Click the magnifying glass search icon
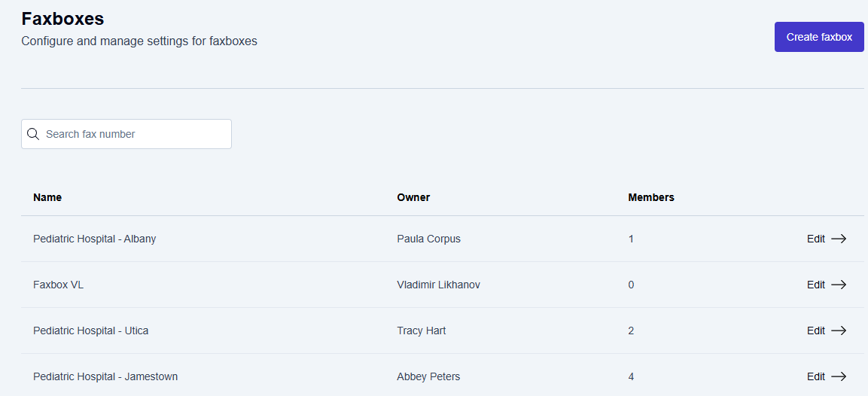 (33, 134)
